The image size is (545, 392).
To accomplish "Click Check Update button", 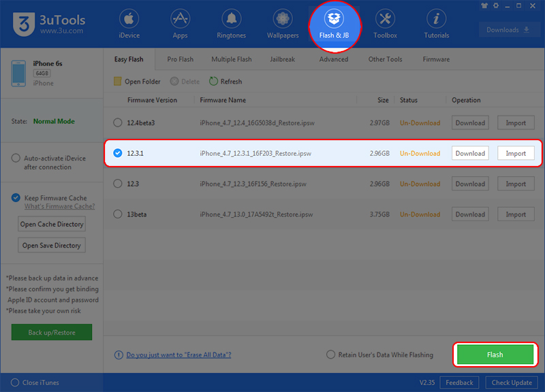I will coord(512,382).
